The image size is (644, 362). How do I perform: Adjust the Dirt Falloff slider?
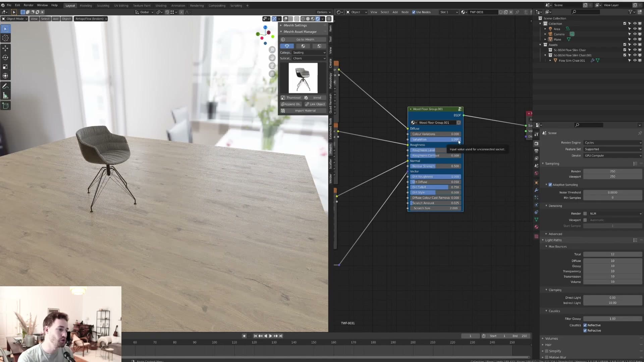435,187
